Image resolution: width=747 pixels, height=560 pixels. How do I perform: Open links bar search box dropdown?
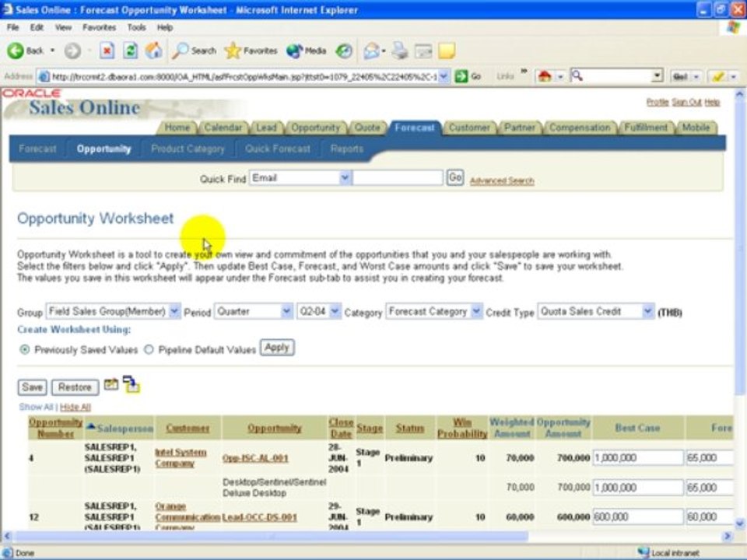pyautogui.click(x=657, y=75)
